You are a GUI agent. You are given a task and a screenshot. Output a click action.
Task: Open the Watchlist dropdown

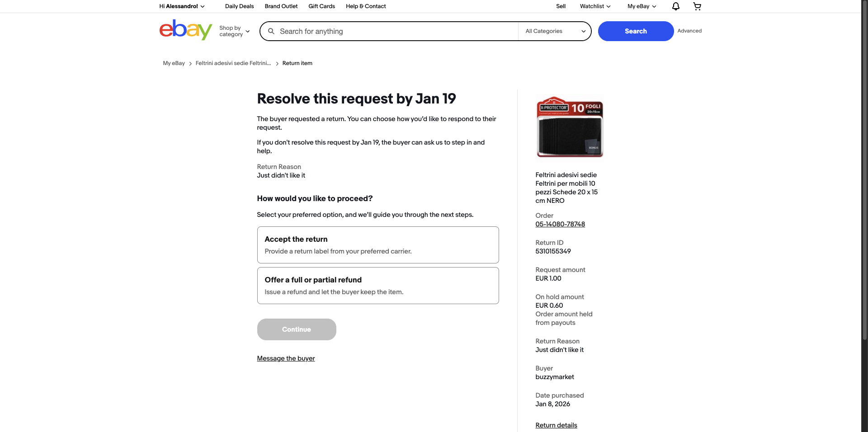point(595,6)
